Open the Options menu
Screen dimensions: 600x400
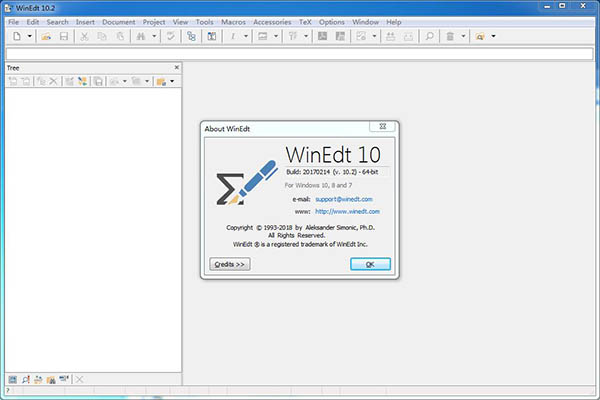coord(332,22)
